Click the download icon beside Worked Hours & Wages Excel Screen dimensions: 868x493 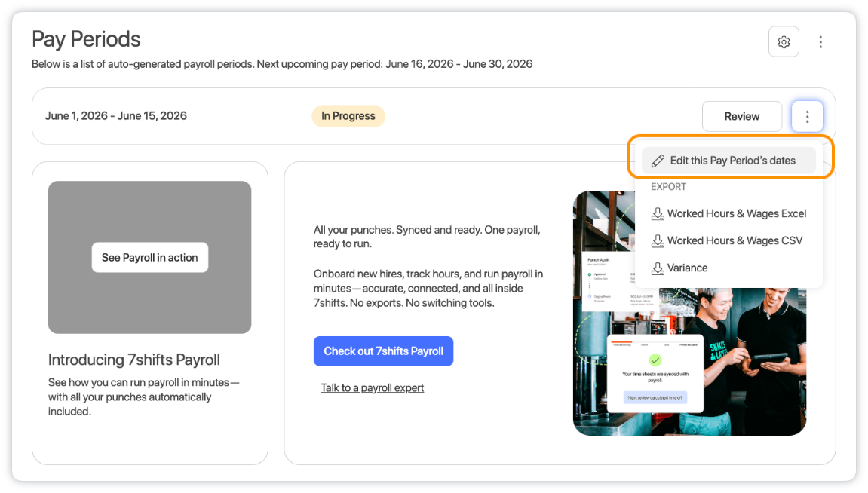[x=658, y=213]
